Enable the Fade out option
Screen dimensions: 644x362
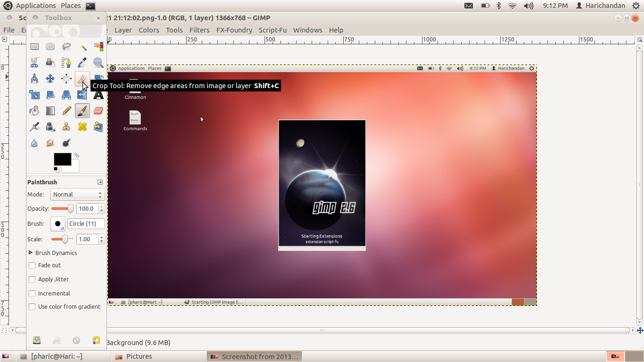pyautogui.click(x=32, y=265)
